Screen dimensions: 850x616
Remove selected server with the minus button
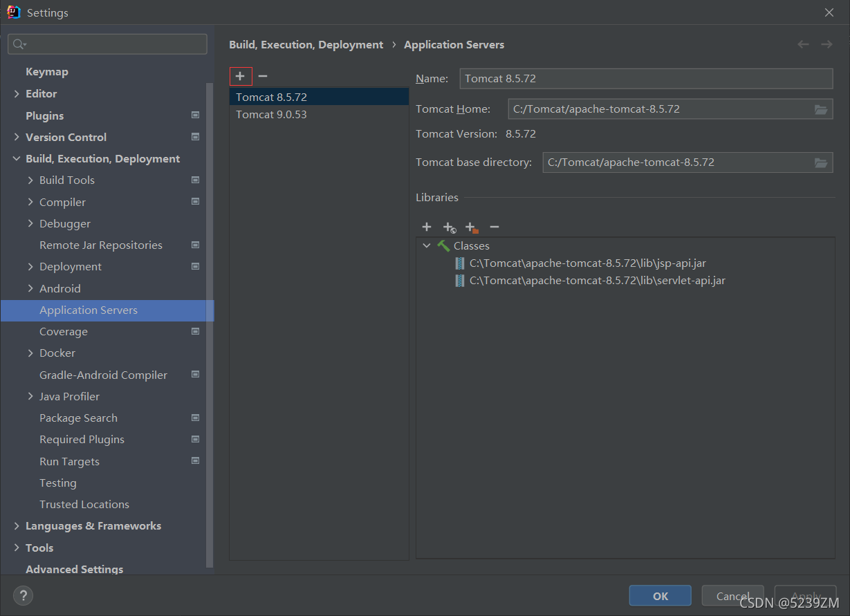tap(263, 76)
